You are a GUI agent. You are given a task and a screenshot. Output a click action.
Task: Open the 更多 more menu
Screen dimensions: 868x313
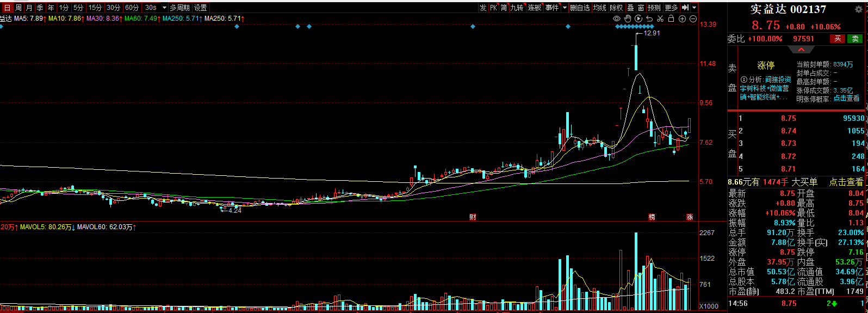(672, 8)
